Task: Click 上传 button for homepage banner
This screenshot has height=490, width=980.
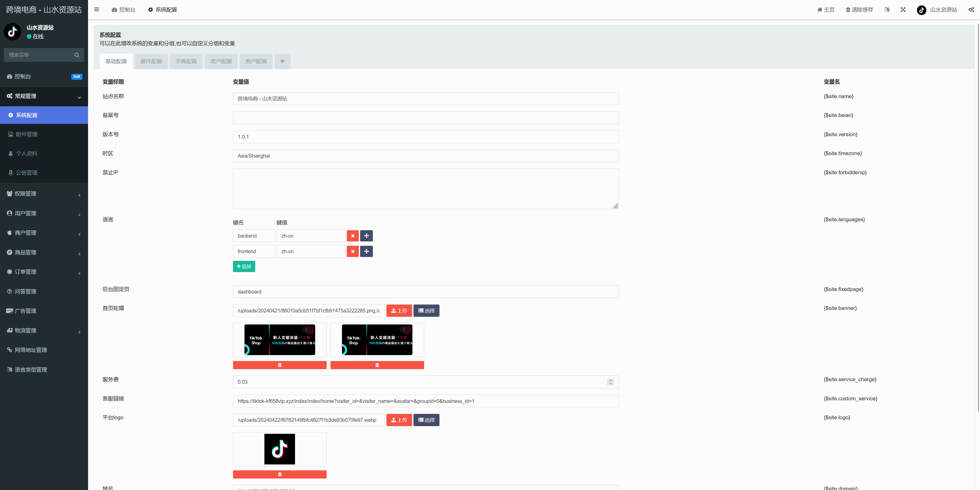Action: (399, 311)
